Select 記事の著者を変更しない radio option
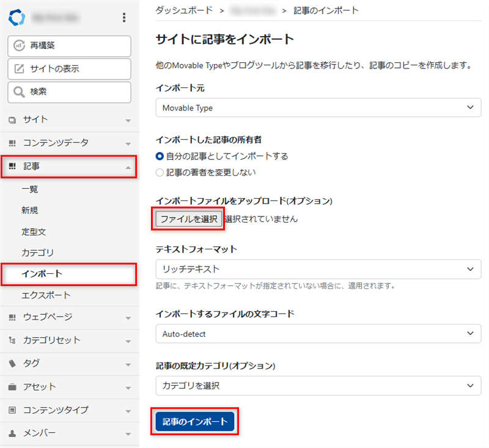The height and width of the screenshot is (448, 489). [x=160, y=172]
